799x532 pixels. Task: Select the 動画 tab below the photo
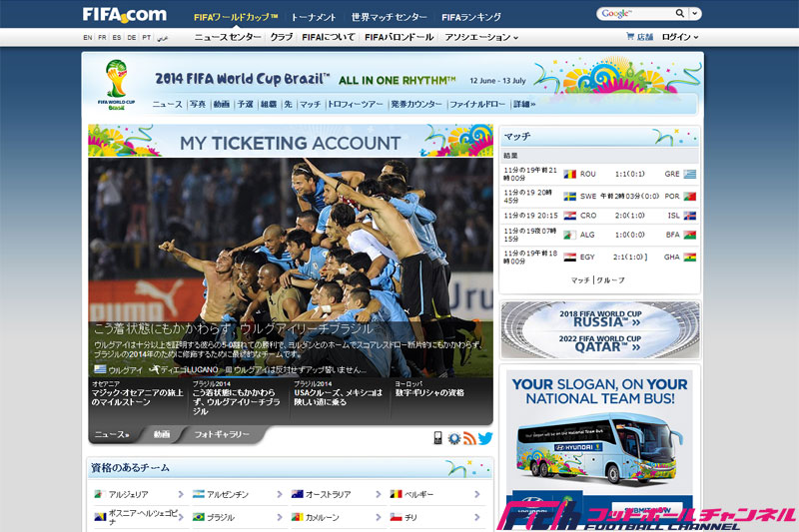click(x=162, y=435)
